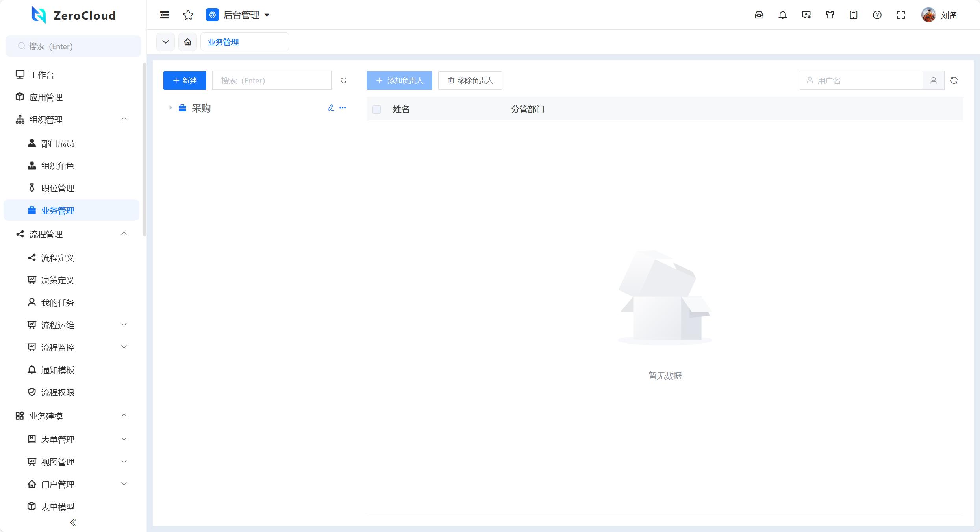980x532 pixels.
Task: Click the favorites star icon
Action: 188,15
